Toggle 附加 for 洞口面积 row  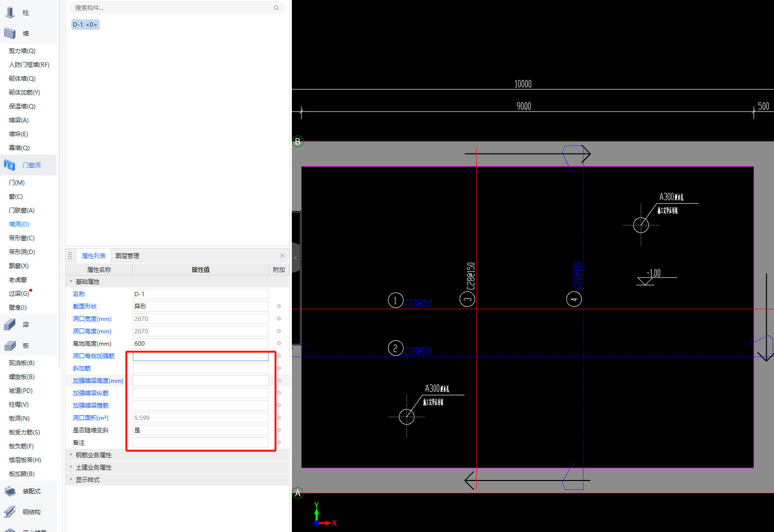point(279,418)
